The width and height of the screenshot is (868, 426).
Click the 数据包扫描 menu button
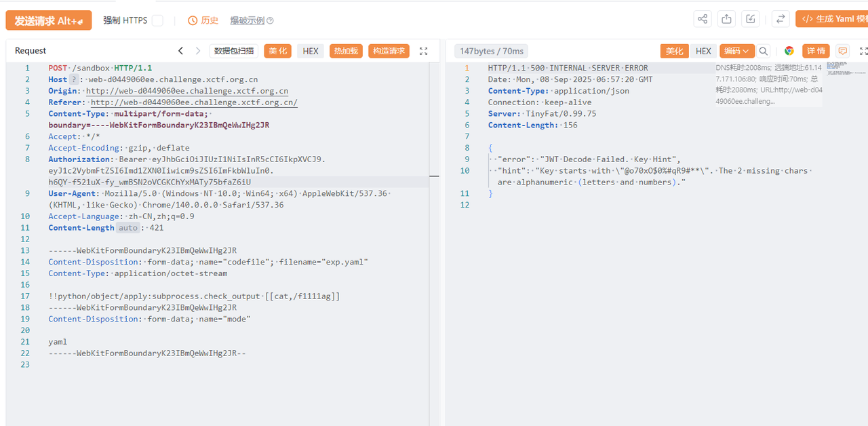[234, 51]
